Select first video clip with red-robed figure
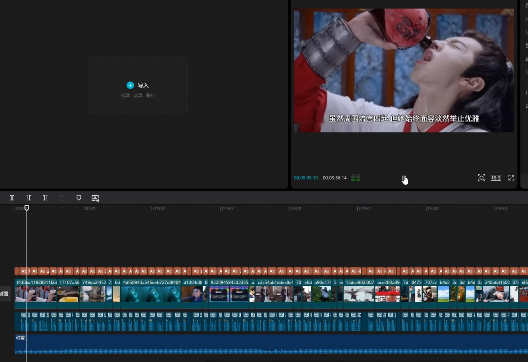The height and width of the screenshot is (362, 528). [35, 294]
